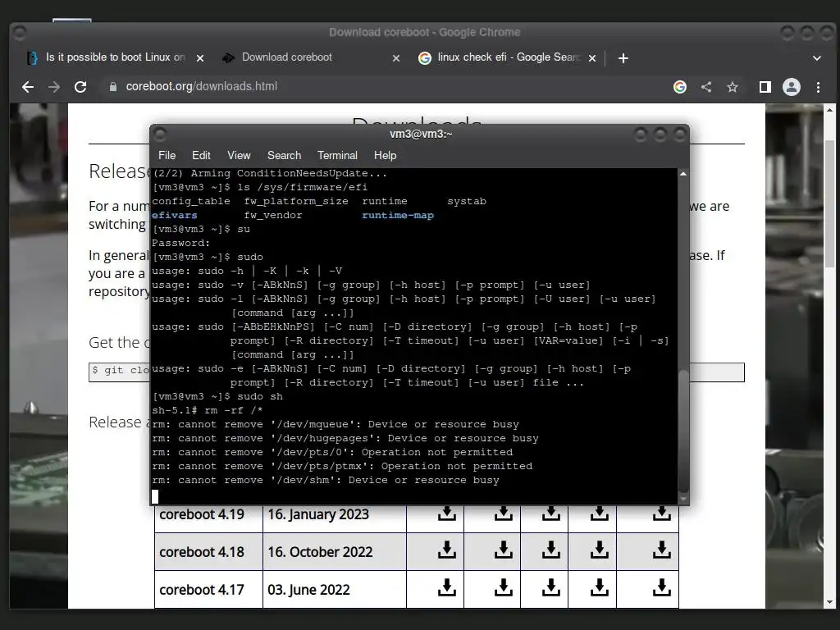Viewport: 840px width, 630px height.
Task: Open Google icon in Chrome toolbar
Action: [680, 87]
